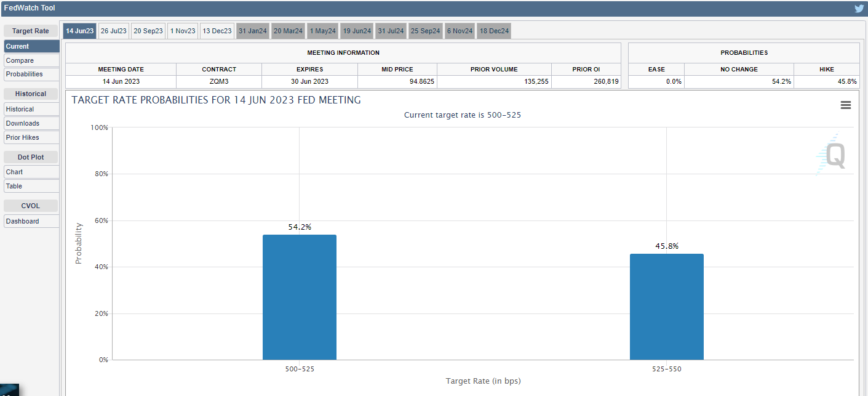Click the 45.8% bar label
868x396 pixels.
coord(667,246)
